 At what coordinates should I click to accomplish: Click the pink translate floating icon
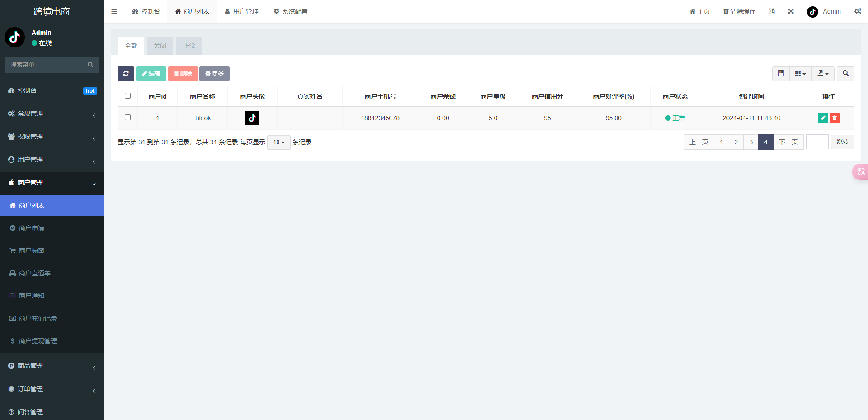tap(860, 171)
